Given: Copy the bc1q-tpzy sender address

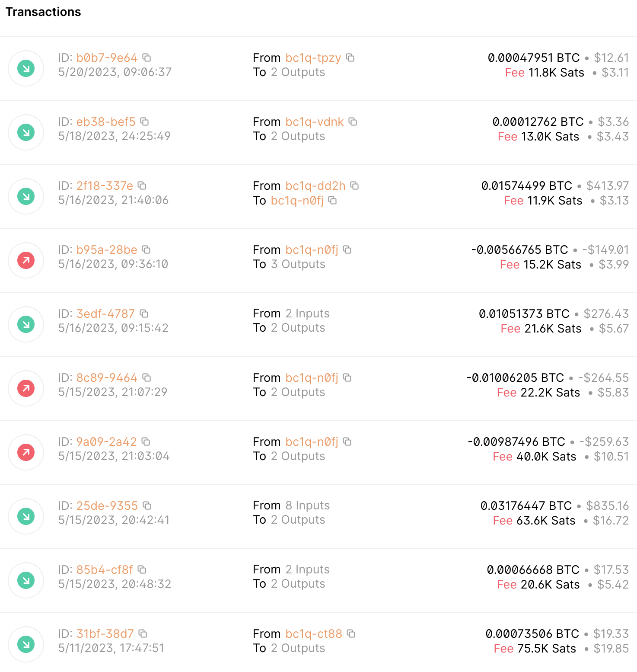Looking at the screenshot, I should pyautogui.click(x=350, y=58).
